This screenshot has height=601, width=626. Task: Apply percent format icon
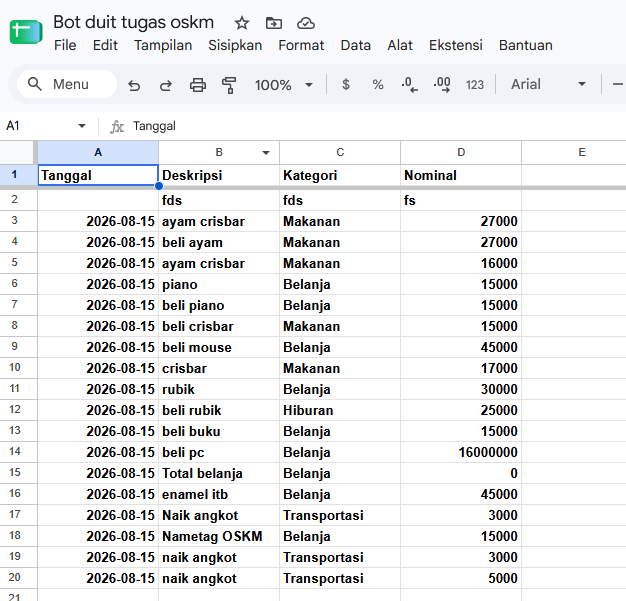(378, 84)
